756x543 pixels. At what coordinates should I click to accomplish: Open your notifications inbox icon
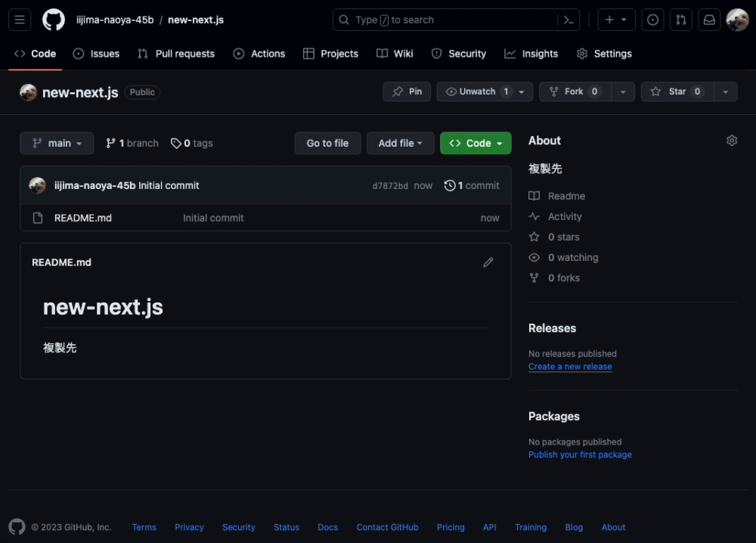pyautogui.click(x=709, y=19)
